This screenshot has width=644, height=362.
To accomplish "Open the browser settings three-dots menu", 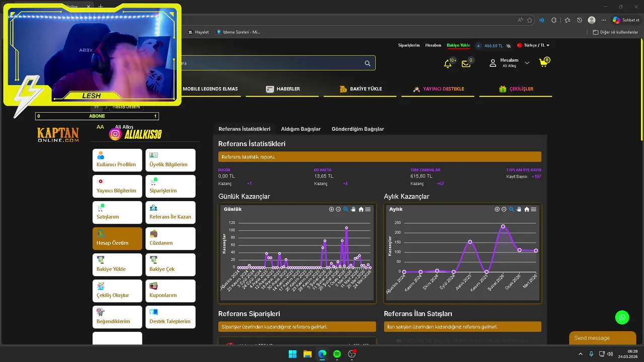I will 604,20.
